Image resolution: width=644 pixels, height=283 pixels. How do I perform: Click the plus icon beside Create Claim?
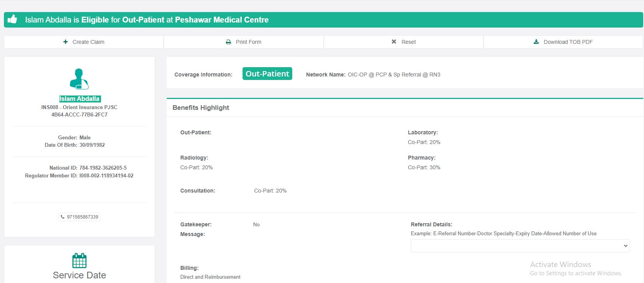[x=65, y=42]
